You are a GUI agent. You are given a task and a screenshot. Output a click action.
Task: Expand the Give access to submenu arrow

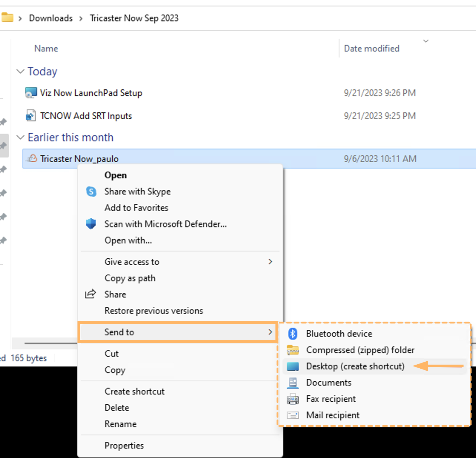270,262
